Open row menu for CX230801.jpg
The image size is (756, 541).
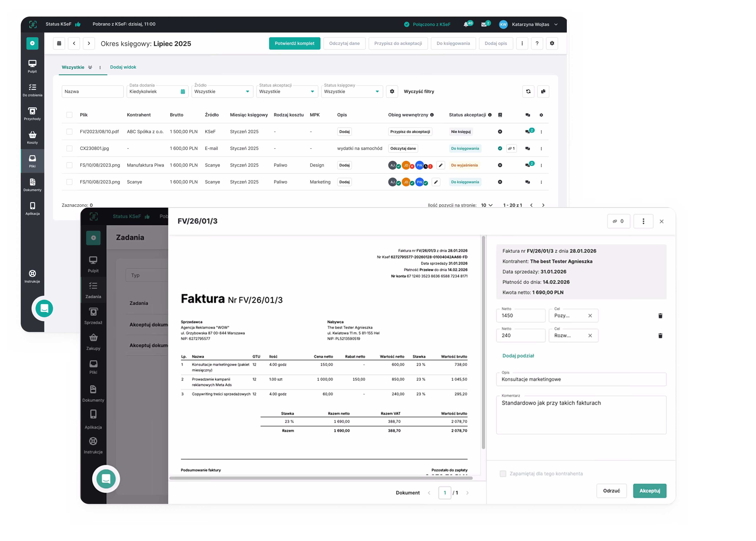tap(541, 149)
